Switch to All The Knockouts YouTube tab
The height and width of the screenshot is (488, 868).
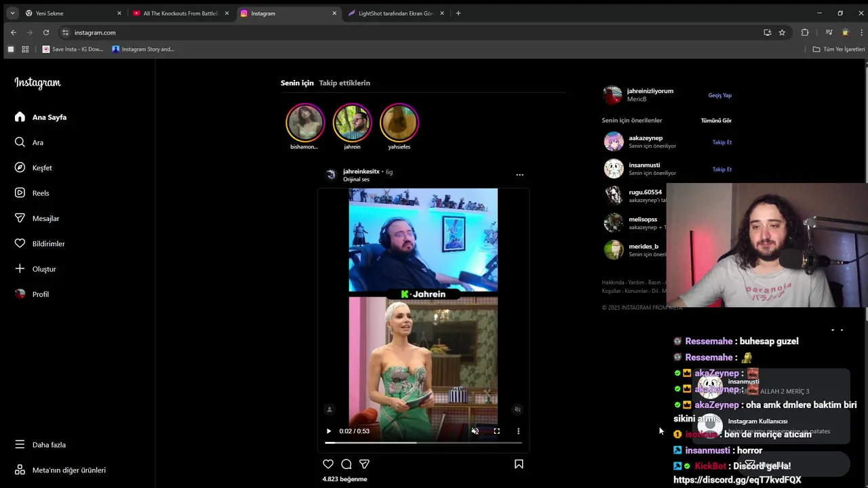[x=180, y=13]
